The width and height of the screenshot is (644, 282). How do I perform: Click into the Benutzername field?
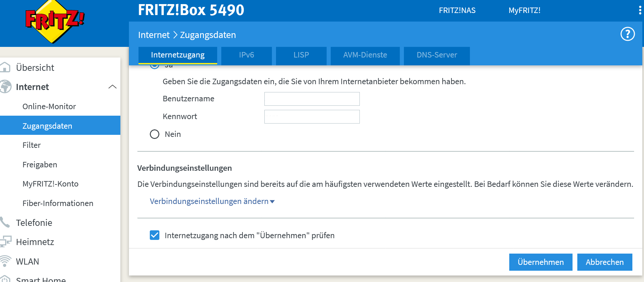click(312, 99)
